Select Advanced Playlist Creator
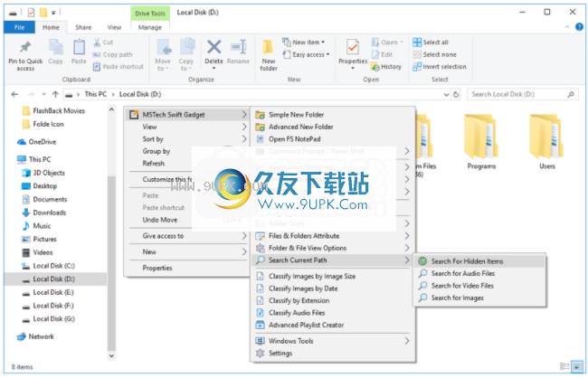This screenshot has height=378, width=588. (333, 326)
